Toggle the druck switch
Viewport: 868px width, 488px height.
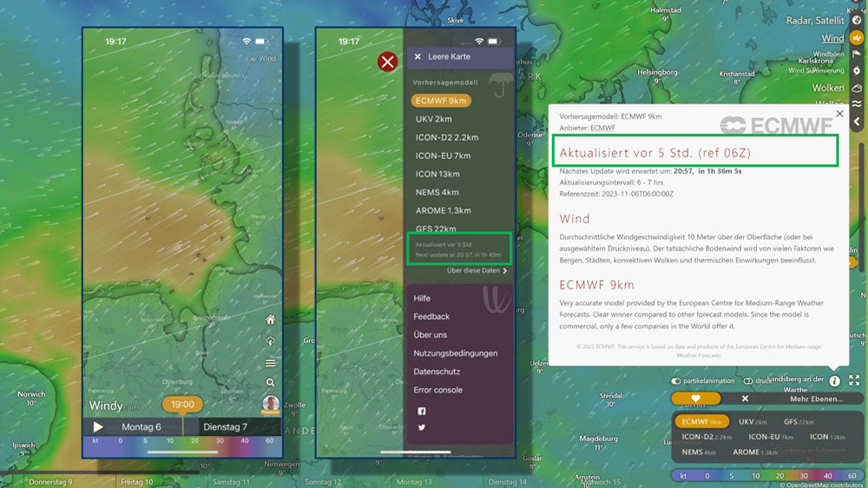click(748, 381)
